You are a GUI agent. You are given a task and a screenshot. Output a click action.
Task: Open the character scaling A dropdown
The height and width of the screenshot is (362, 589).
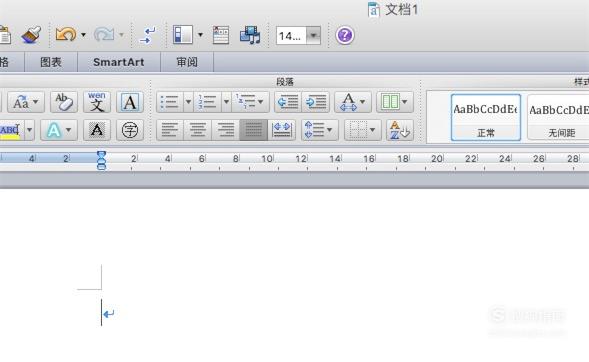[353, 102]
